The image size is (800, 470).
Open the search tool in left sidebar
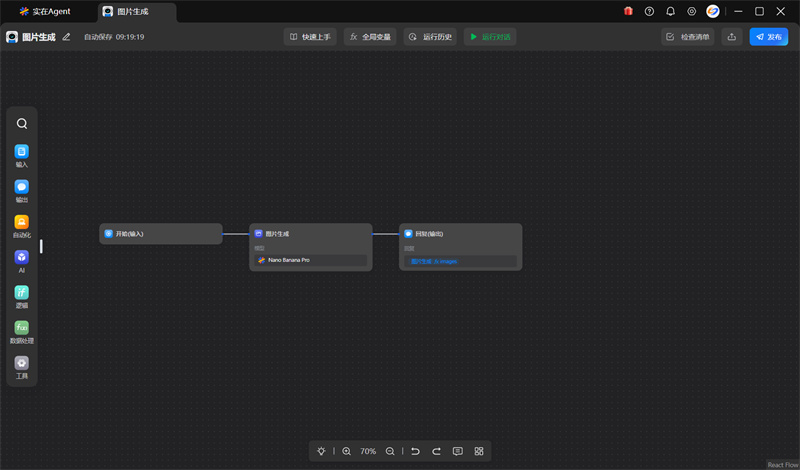22,124
